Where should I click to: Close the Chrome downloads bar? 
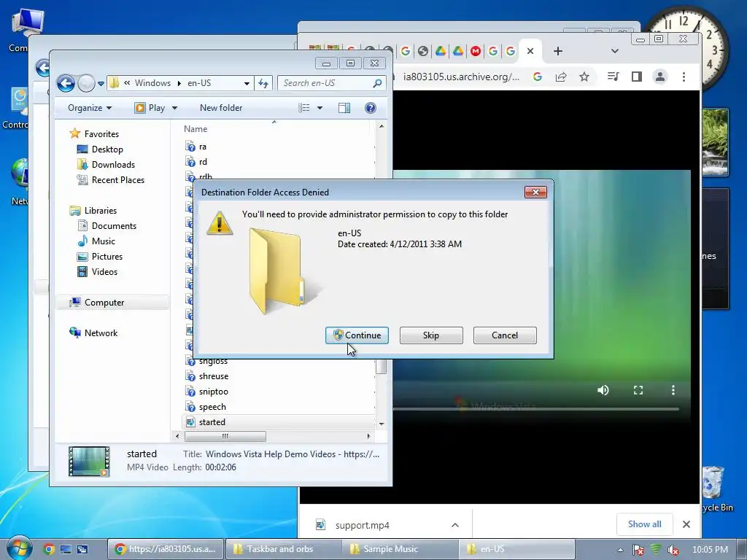[x=686, y=524]
